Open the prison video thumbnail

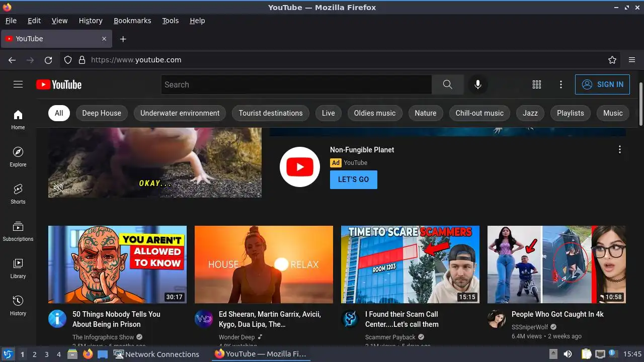pos(117,264)
